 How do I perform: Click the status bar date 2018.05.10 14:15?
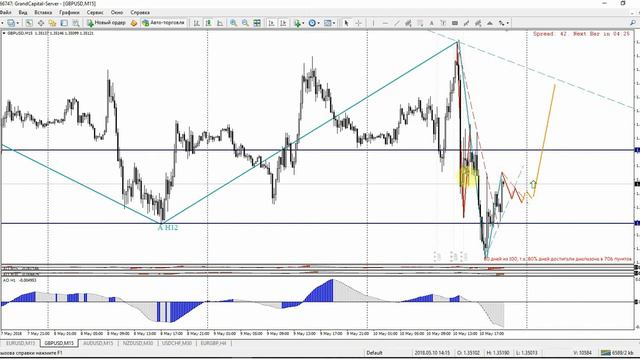click(432, 353)
